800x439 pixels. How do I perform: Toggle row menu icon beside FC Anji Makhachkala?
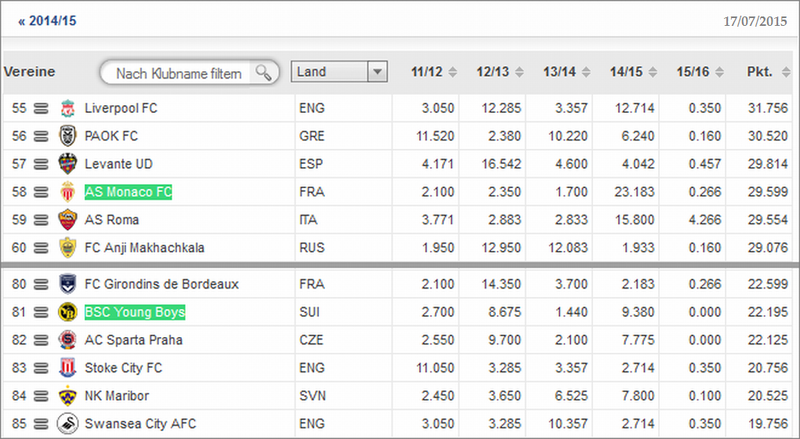(x=41, y=248)
